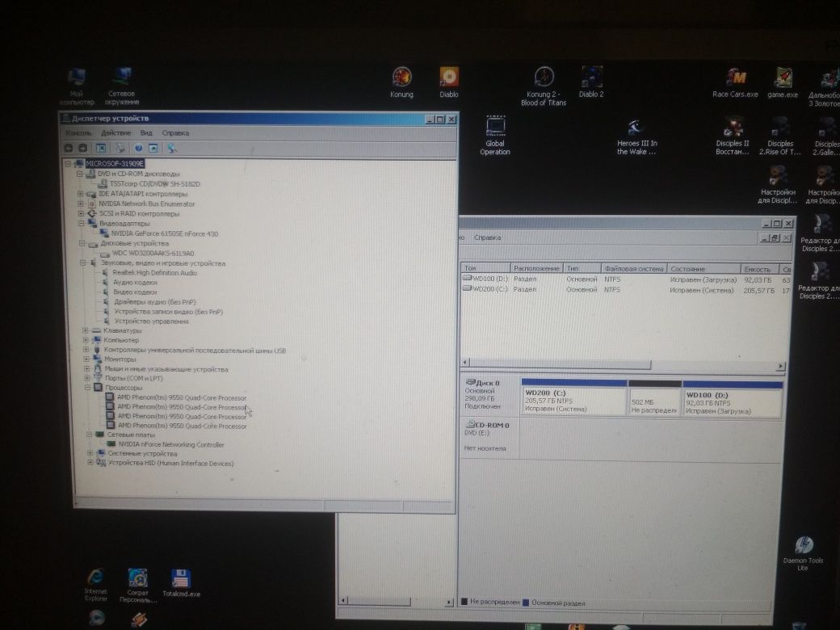Click the Файловая система column header
This screenshot has width=840, height=630.
coord(634,268)
